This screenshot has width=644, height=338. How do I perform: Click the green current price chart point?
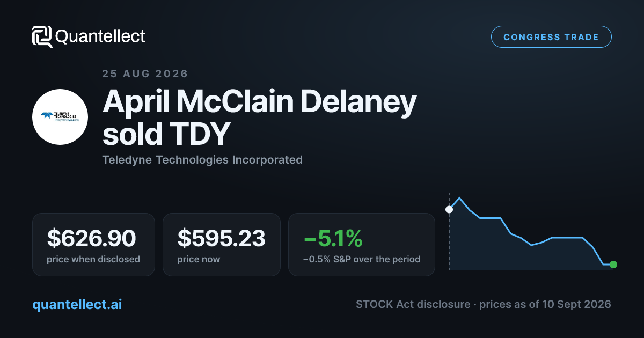coord(613,264)
